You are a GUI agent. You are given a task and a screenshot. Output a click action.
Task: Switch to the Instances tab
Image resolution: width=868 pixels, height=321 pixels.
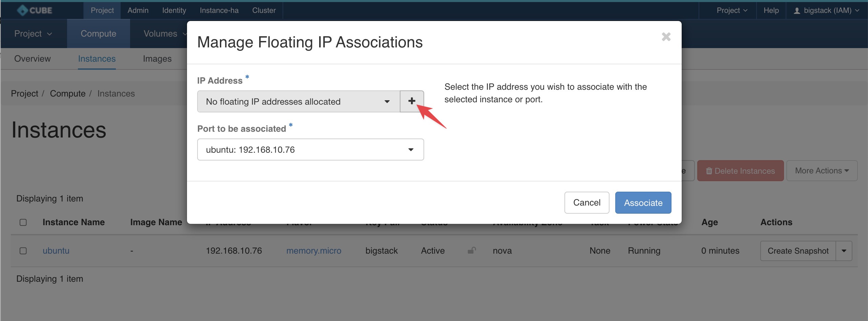point(97,59)
